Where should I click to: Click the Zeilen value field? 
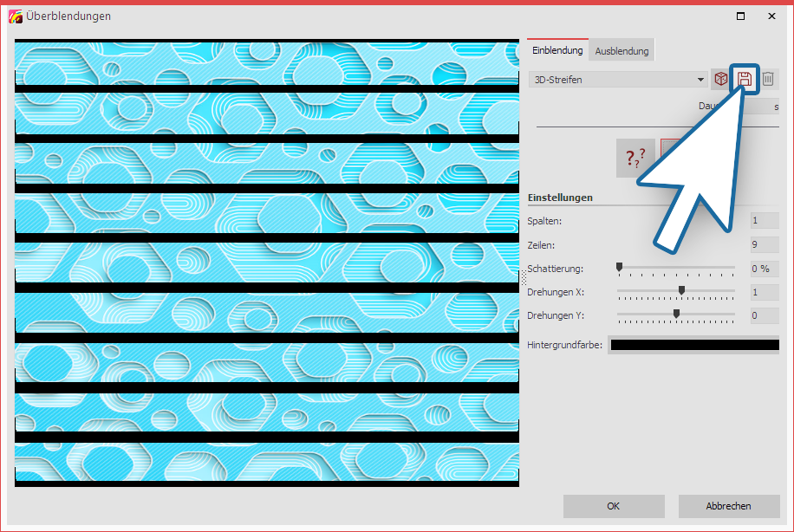[x=765, y=244]
